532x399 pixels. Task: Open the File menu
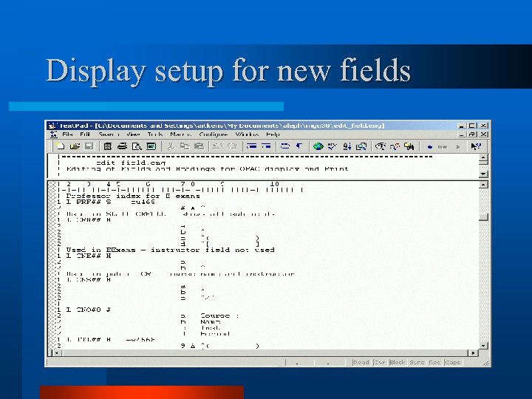[x=67, y=134]
